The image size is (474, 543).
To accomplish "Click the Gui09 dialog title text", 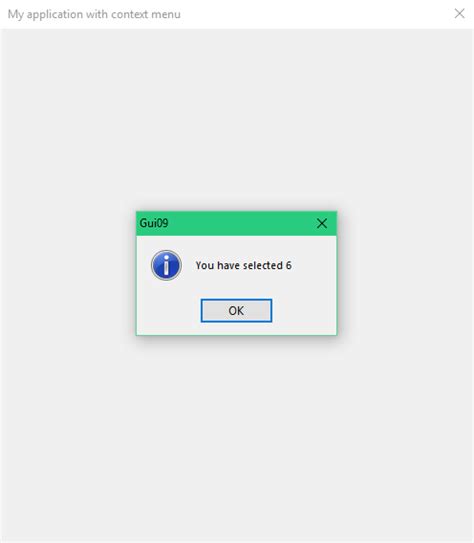I will (154, 223).
